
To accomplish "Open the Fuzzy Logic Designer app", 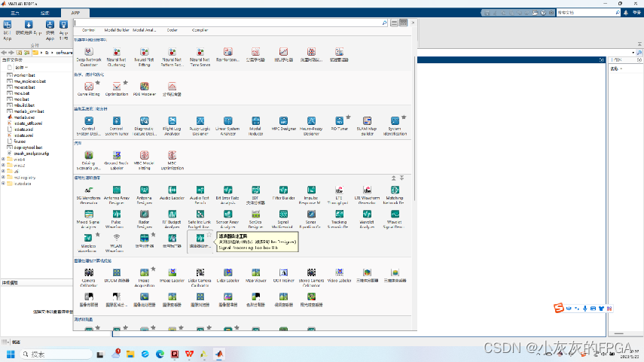I will click(200, 126).
